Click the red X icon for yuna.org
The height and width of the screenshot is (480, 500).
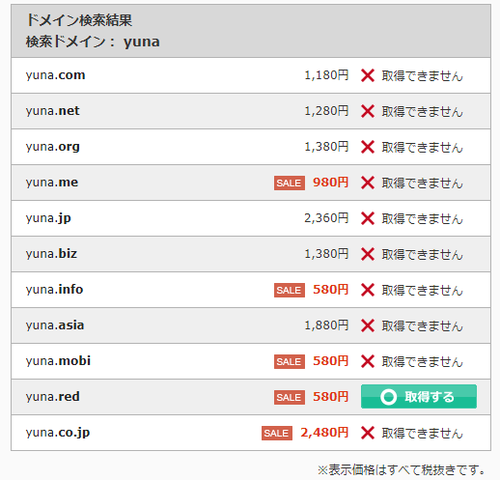(x=367, y=147)
